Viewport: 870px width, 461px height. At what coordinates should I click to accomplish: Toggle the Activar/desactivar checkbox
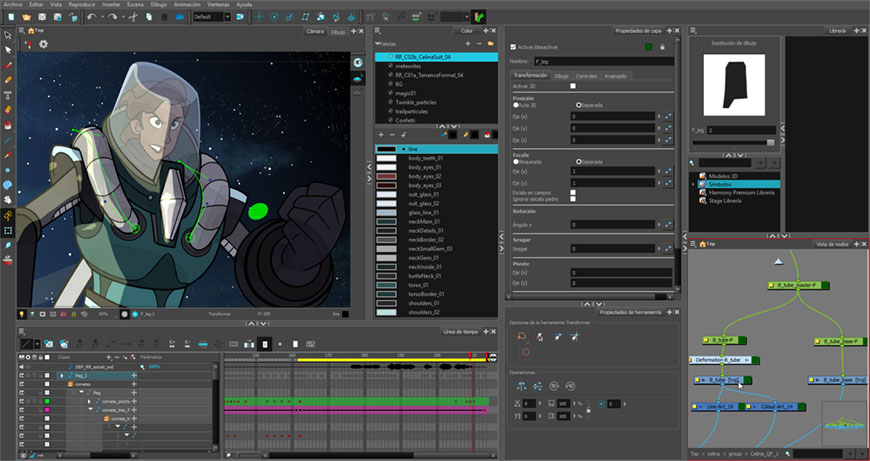(513, 48)
